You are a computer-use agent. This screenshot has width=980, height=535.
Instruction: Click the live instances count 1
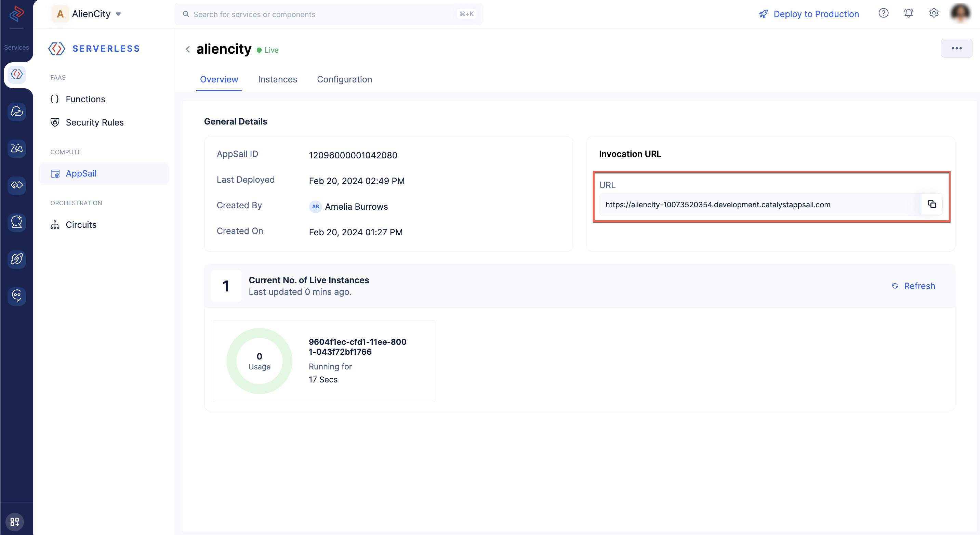pos(226,286)
